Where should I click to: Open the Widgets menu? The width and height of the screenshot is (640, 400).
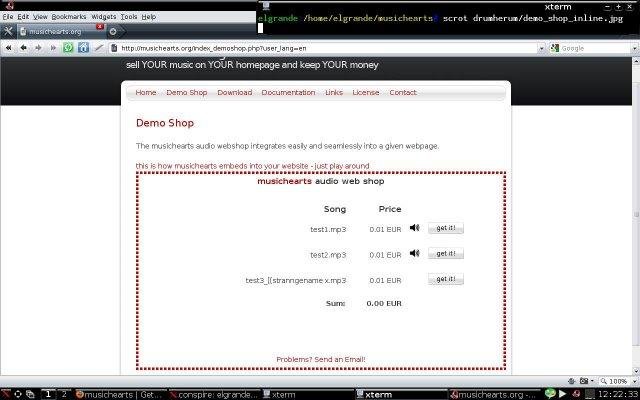point(104,17)
